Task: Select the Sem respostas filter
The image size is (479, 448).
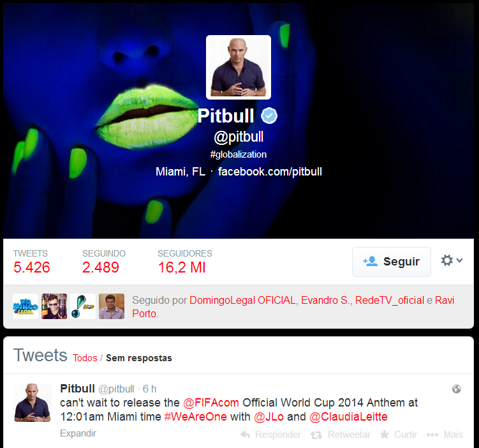Action: pos(139,358)
